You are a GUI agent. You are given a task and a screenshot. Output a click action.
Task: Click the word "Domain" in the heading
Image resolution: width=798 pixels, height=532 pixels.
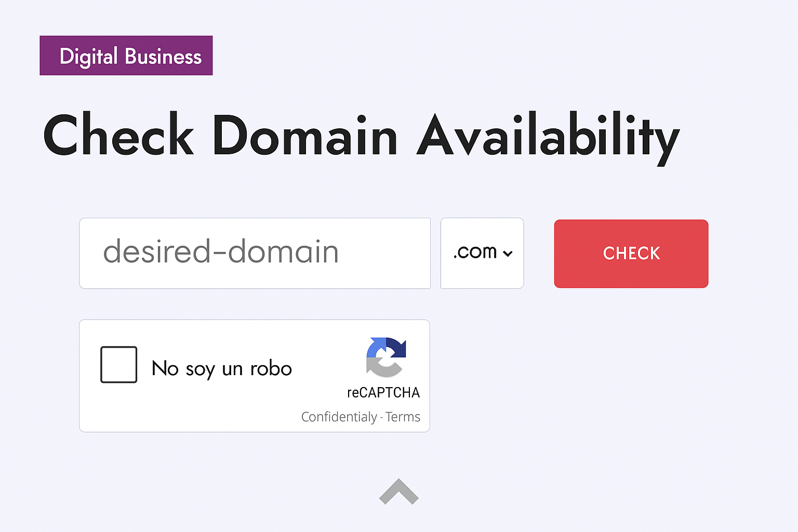coord(305,135)
